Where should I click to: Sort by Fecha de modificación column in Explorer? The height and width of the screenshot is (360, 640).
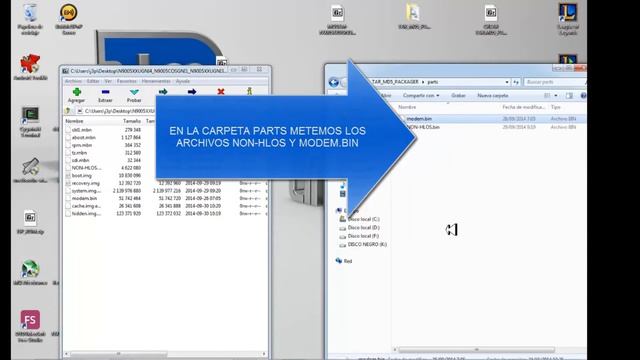tap(524, 107)
